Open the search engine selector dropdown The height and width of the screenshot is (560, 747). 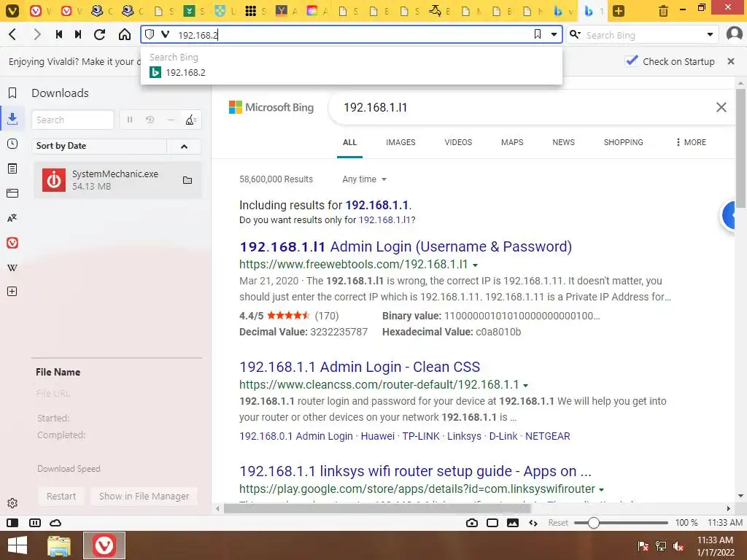[575, 34]
